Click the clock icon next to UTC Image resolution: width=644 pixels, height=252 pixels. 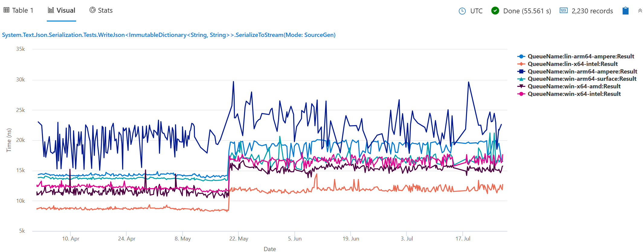[462, 11]
